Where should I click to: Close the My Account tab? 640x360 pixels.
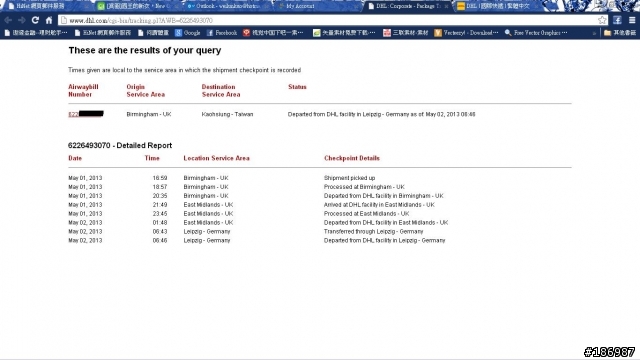pos(356,6)
